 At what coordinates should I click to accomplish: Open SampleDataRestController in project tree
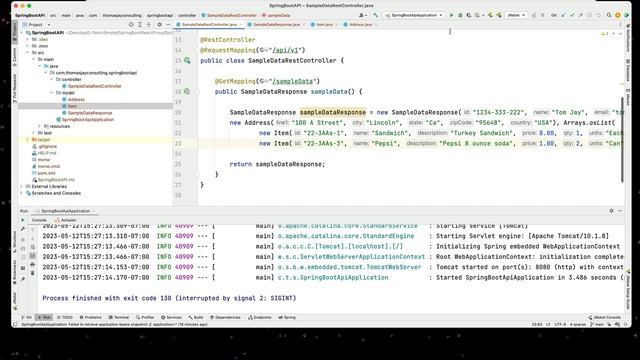point(94,86)
